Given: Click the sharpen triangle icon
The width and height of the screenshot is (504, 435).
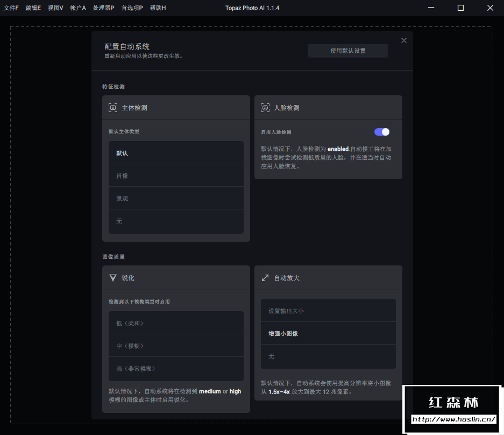Looking at the screenshot, I should click(113, 278).
